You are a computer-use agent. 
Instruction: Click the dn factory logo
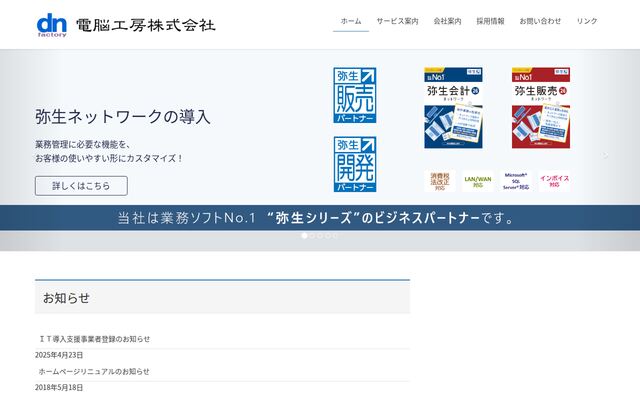52,25
